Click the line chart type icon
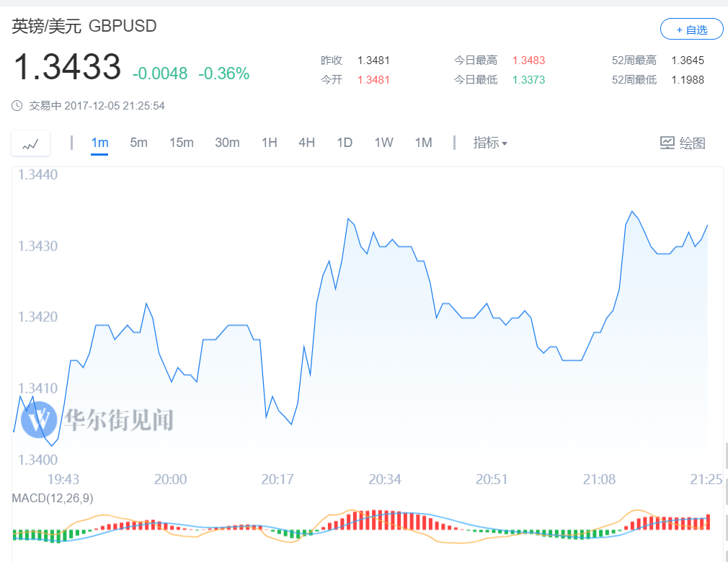728x562 pixels. 30,143
